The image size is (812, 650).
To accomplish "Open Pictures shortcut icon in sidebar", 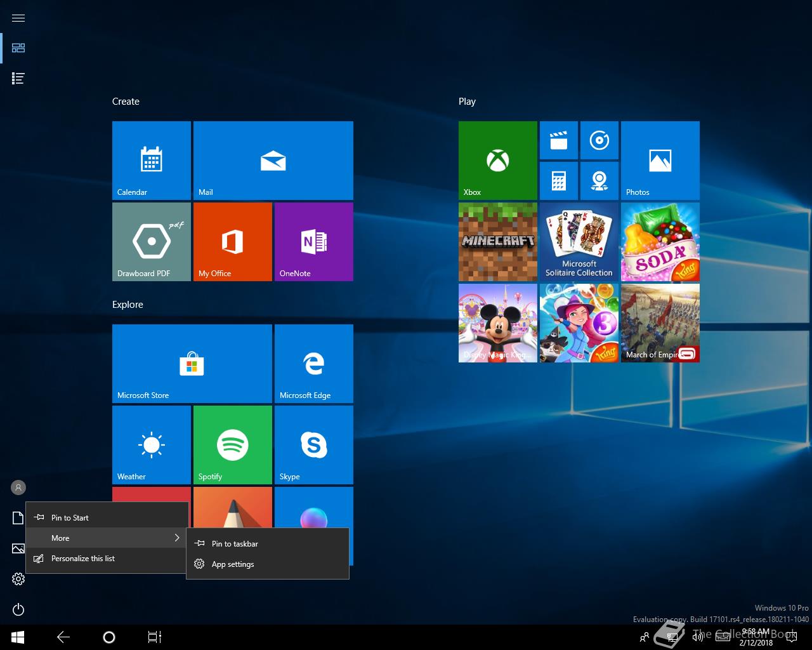I will tap(18, 548).
